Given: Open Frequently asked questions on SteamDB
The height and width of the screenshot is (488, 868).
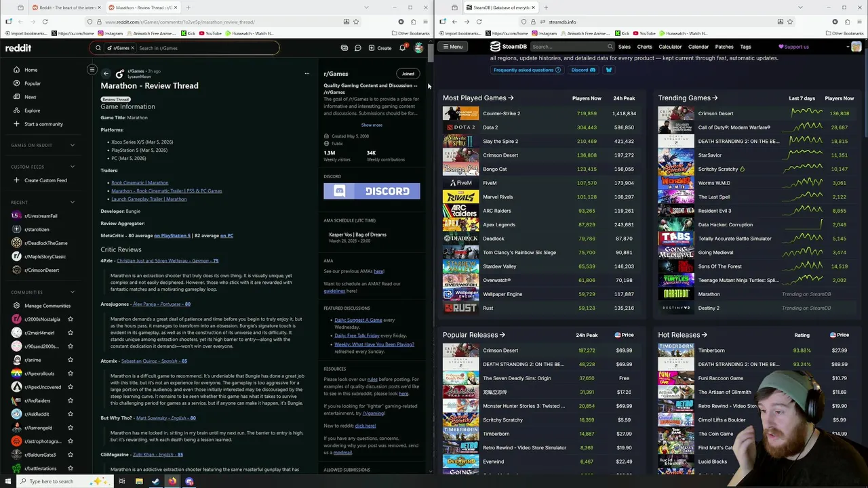Looking at the screenshot, I should click(x=527, y=70).
